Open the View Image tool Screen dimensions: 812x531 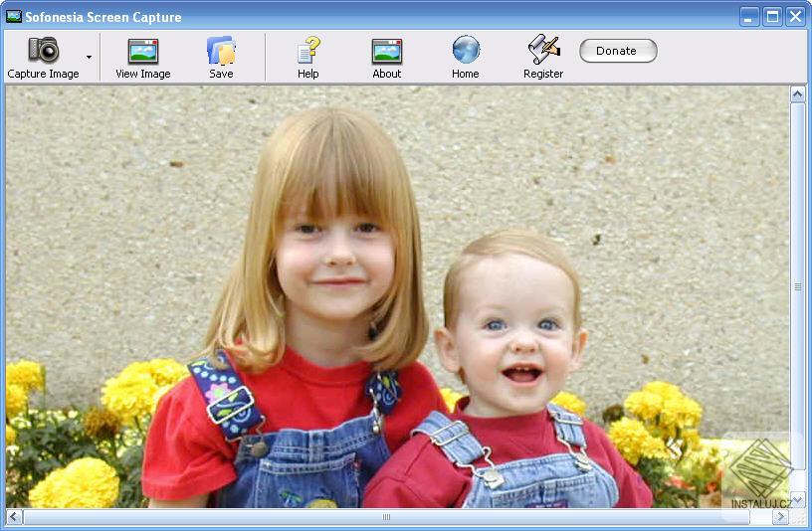[143, 57]
